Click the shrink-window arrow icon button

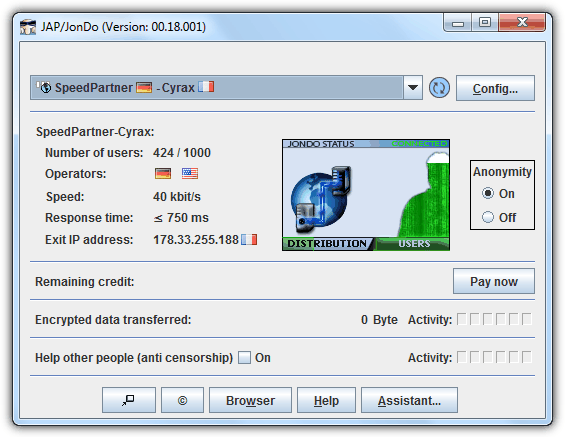tap(129, 400)
